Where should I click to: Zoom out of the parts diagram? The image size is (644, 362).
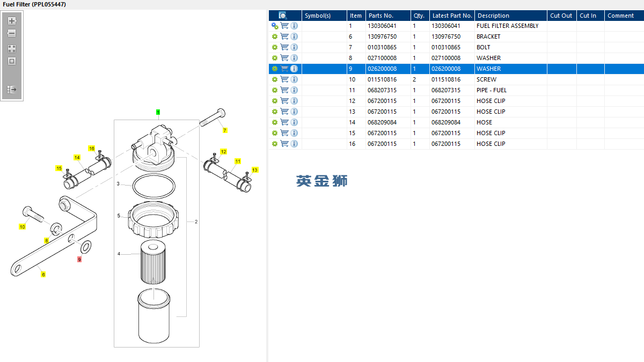click(x=12, y=33)
